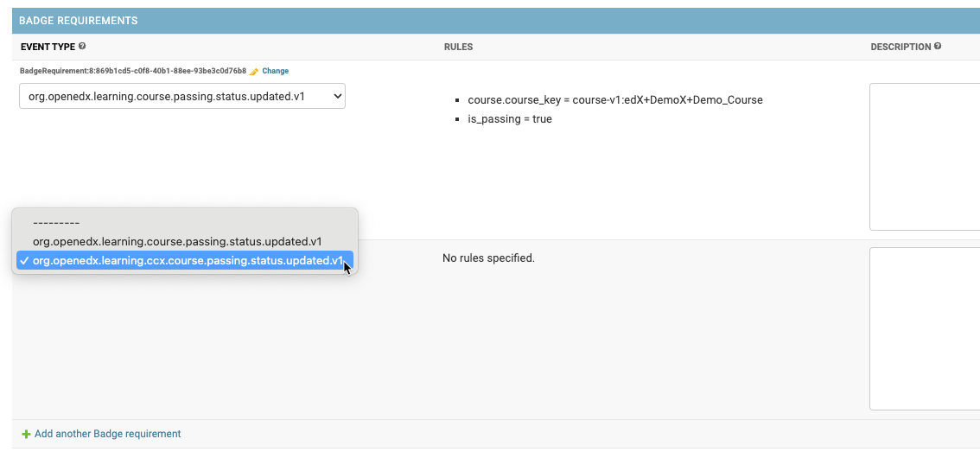980x458 pixels.
Task: Click the green plus icon
Action: tap(26, 434)
